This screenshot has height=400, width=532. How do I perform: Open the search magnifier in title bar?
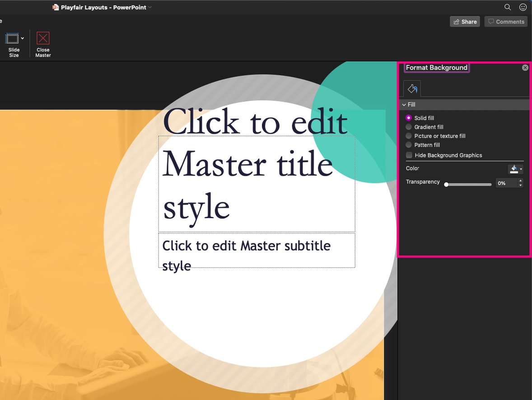tap(507, 7)
